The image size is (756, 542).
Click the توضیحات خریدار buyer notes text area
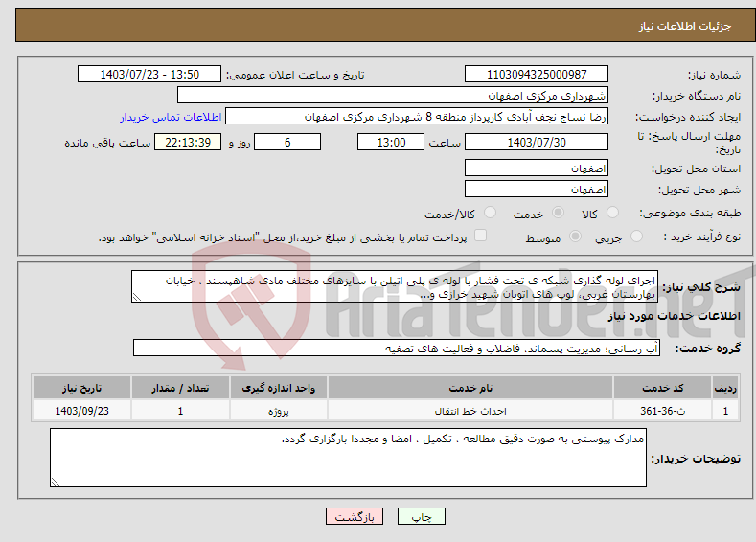[348, 458]
